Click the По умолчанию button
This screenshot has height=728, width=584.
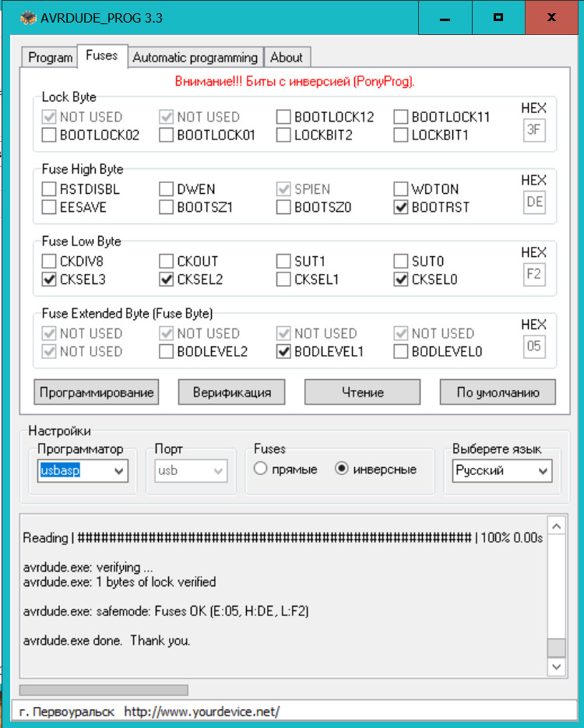(x=498, y=392)
